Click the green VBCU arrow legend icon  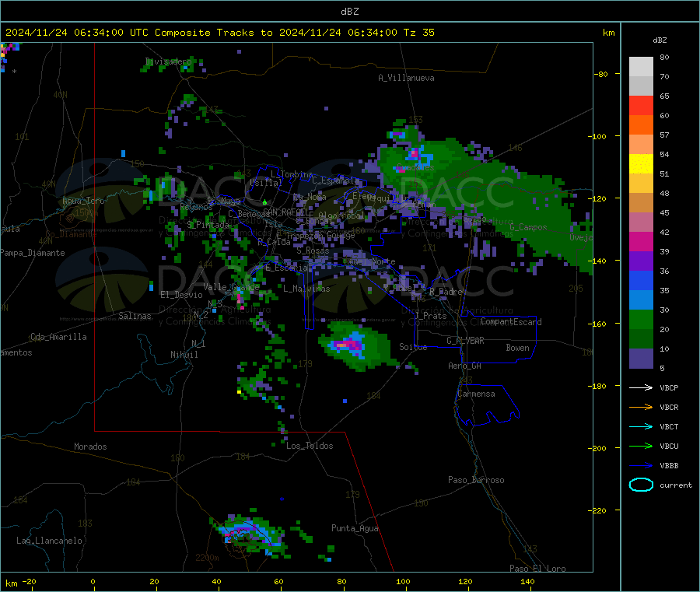pos(641,446)
